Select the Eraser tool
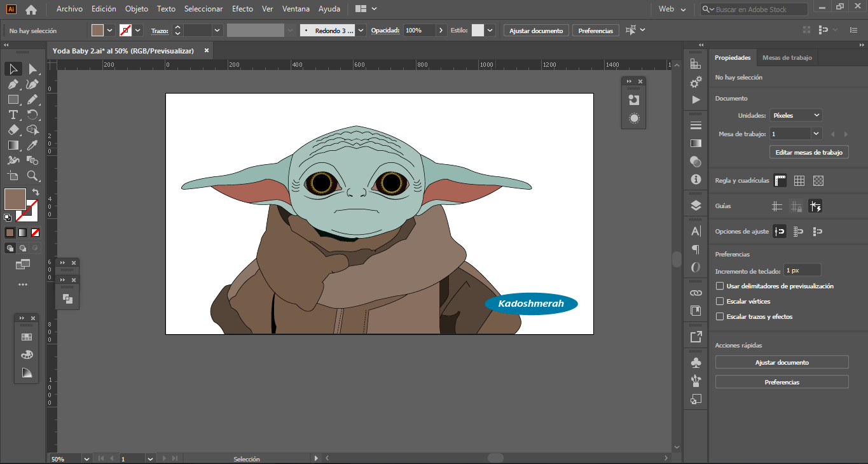 pos(13,130)
